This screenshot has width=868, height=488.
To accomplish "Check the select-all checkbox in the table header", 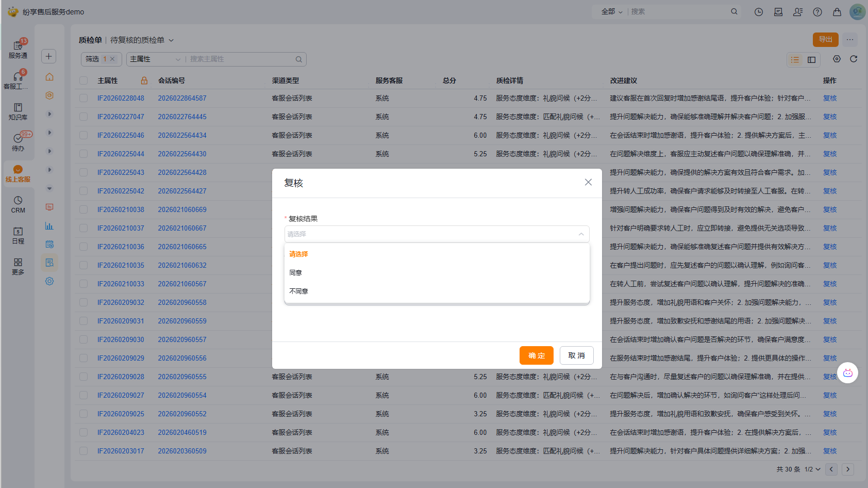I will pos(84,80).
